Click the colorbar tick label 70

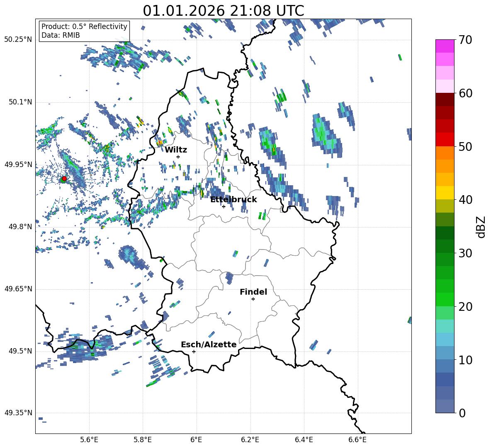(465, 40)
